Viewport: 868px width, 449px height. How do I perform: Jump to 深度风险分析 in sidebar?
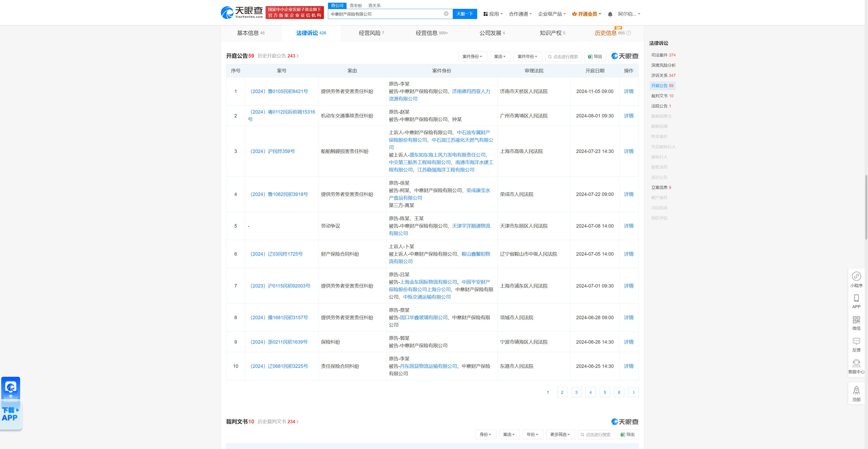(x=663, y=65)
